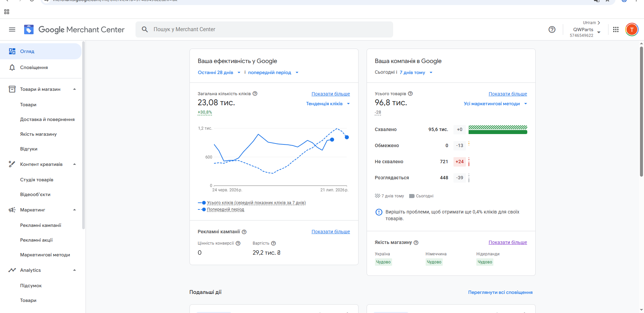Click help icon next to Вартість
This screenshot has height=313, width=644.
point(273,243)
